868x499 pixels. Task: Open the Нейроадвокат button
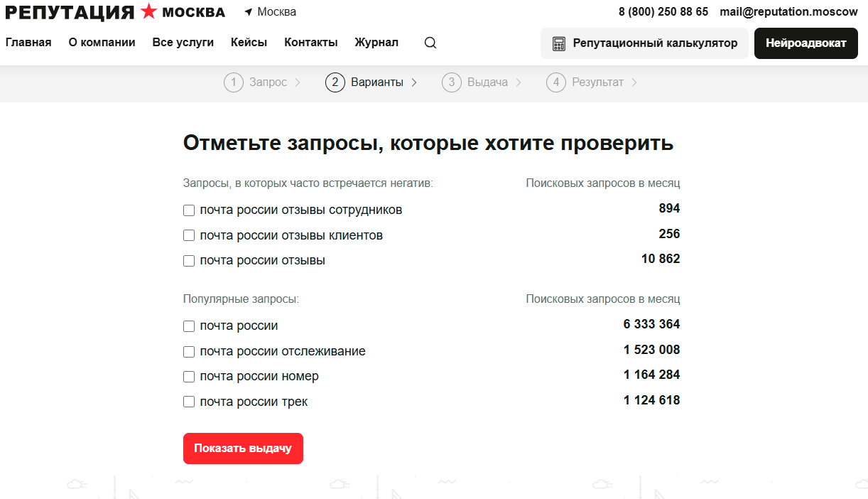806,43
